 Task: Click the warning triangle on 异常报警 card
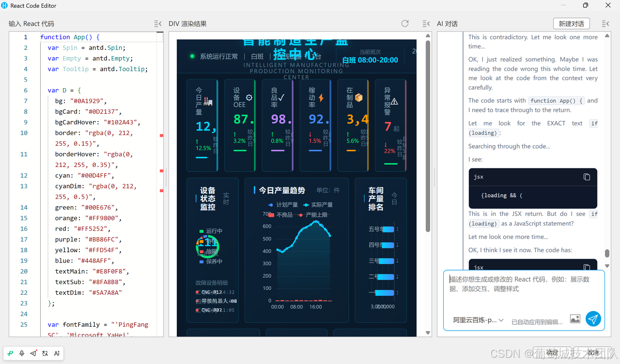coord(394,101)
